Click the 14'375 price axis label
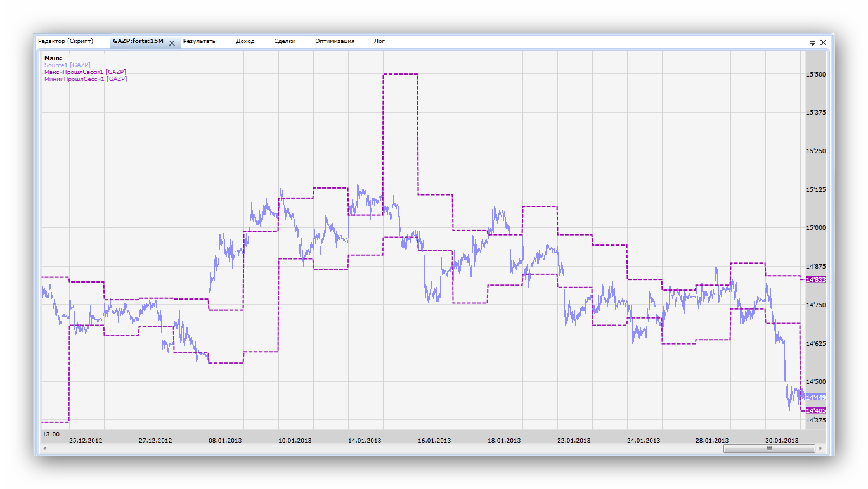 point(815,420)
